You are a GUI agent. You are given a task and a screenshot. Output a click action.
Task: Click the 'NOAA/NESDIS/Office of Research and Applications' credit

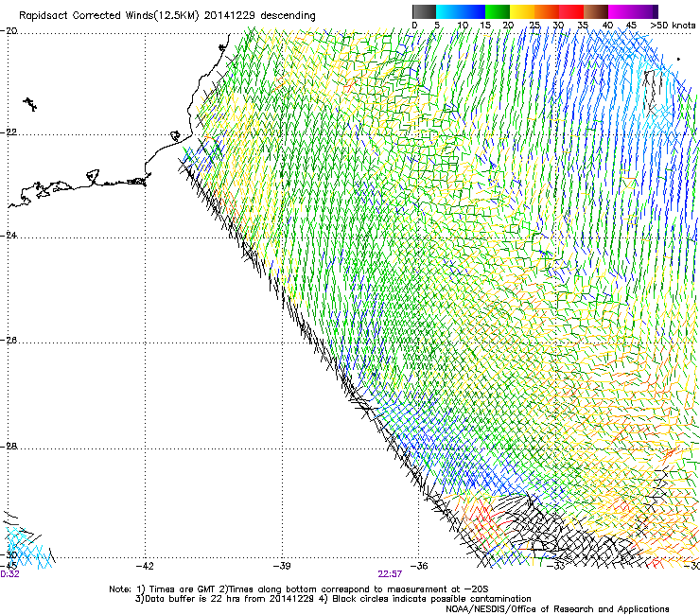click(557, 609)
